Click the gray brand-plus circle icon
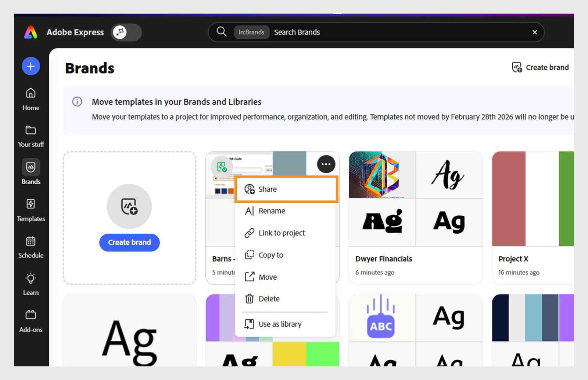The height and width of the screenshot is (380, 588). coord(129,206)
